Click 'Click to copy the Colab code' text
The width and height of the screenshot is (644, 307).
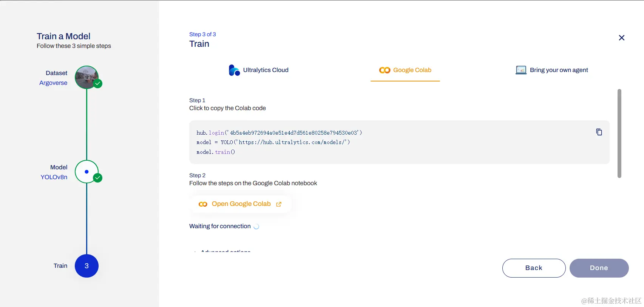(x=227, y=108)
